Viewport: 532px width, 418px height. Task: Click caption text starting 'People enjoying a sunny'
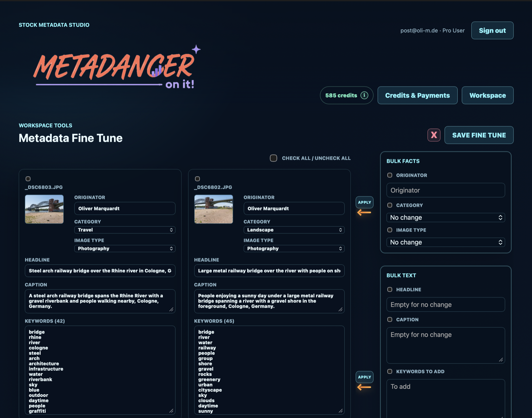pyautogui.click(x=269, y=301)
